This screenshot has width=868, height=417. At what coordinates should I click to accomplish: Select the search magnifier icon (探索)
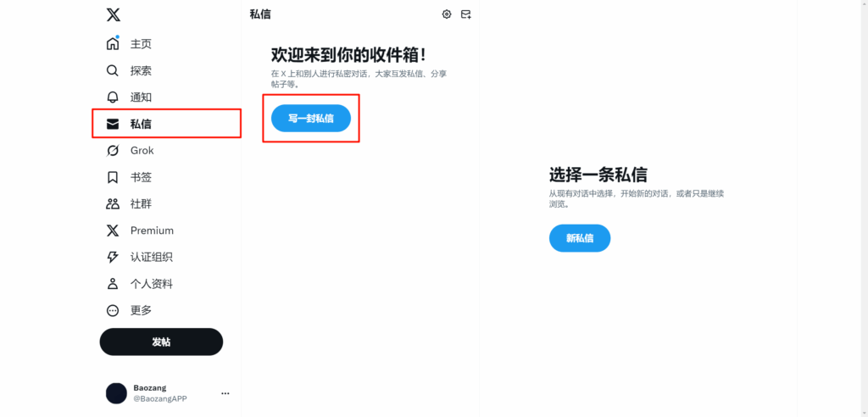coord(113,71)
